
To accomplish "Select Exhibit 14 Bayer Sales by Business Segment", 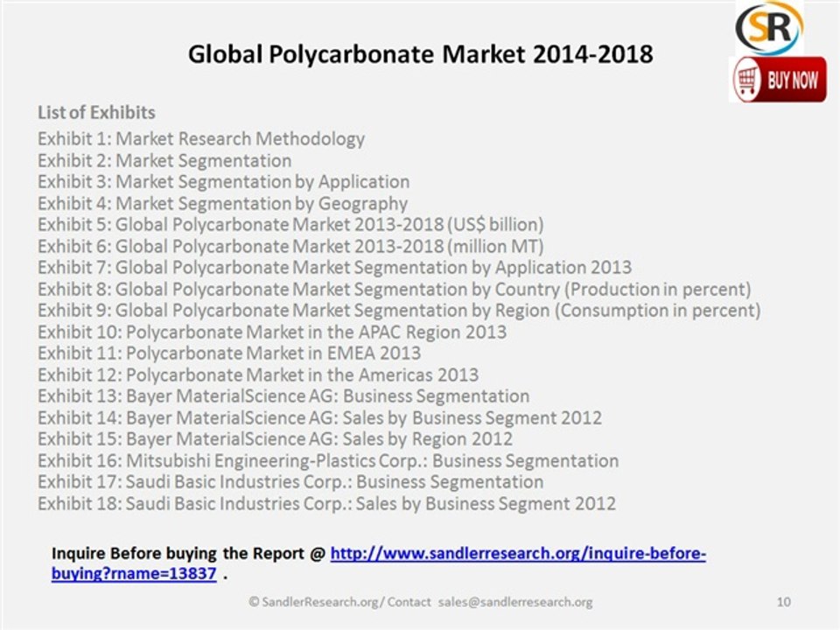I will [320, 418].
